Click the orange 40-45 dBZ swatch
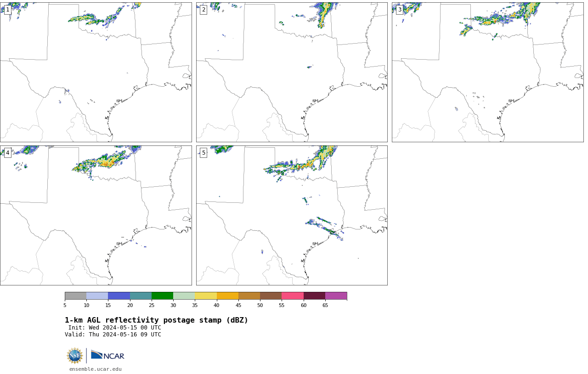The height and width of the screenshot is (374, 588). 227,296
